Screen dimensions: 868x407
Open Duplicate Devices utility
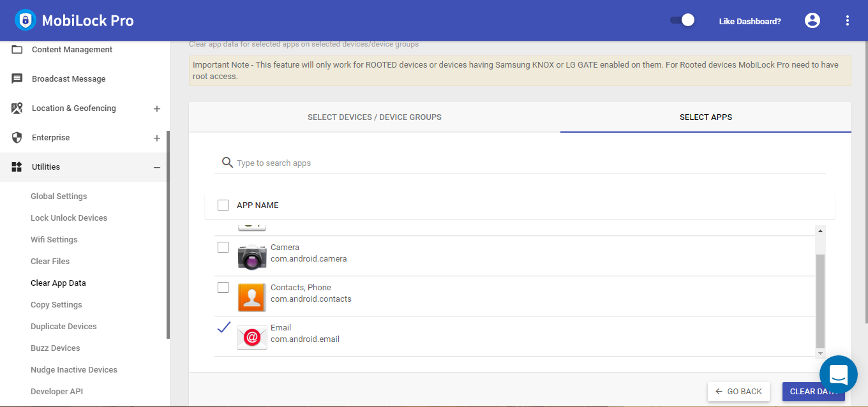(64, 327)
